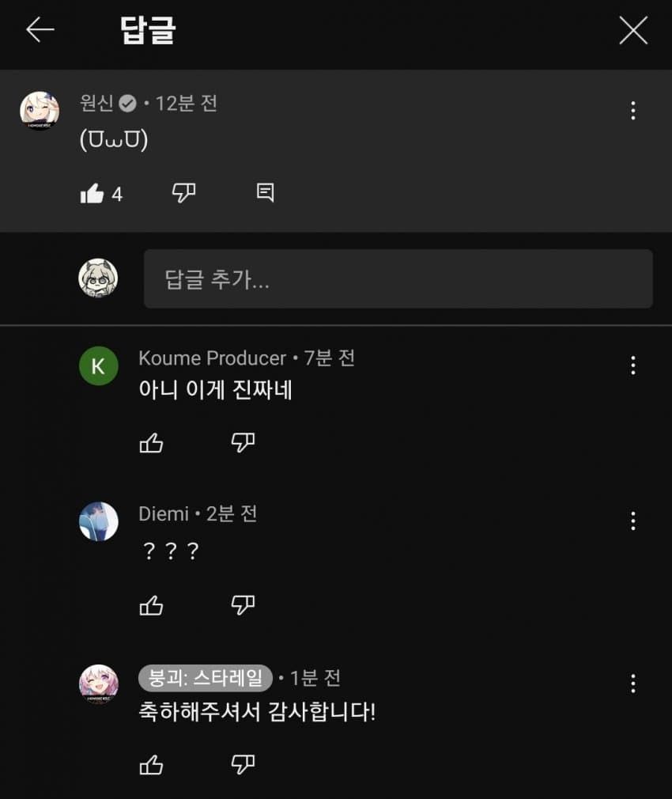Open 붕괴: 스타레일 channel name badge
The height and width of the screenshot is (799, 672).
pos(206,678)
